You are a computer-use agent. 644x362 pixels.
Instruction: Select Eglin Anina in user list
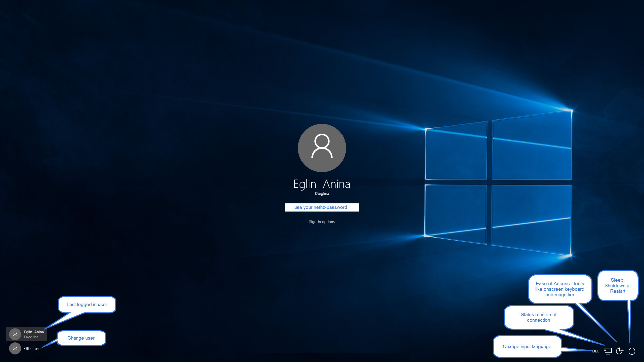(x=26, y=334)
